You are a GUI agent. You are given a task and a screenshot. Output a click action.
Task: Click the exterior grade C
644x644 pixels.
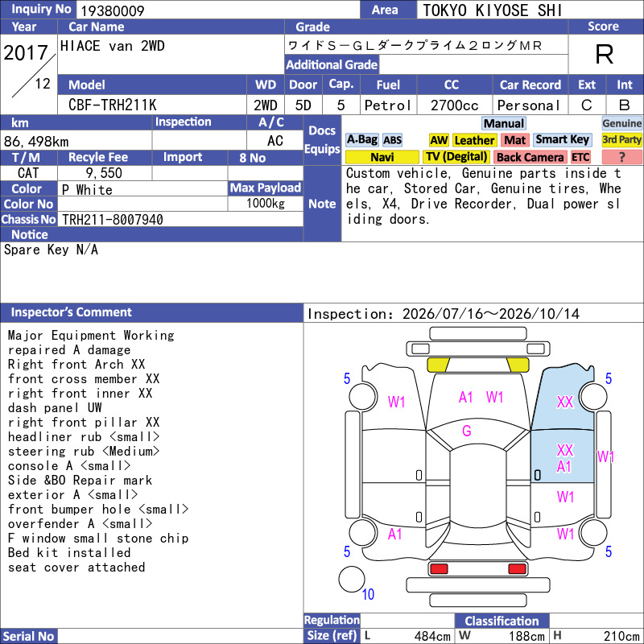[587, 105]
